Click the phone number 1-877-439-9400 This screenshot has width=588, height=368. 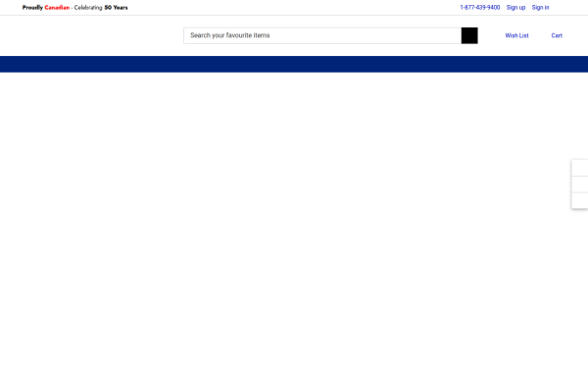pos(479,8)
